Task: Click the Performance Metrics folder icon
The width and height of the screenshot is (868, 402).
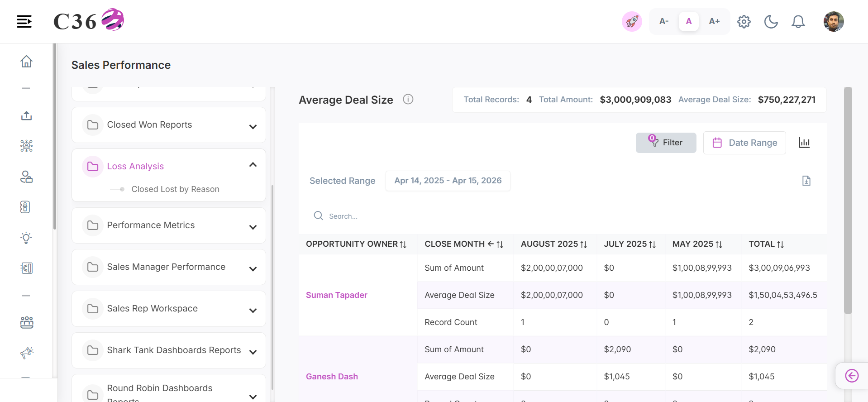Action: pyautogui.click(x=93, y=225)
